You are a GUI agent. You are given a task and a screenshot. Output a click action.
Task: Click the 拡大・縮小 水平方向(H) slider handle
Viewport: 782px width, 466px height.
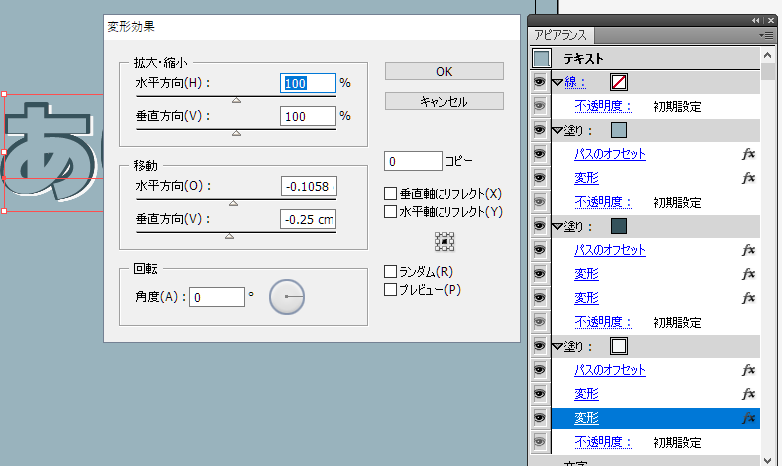pos(236,100)
